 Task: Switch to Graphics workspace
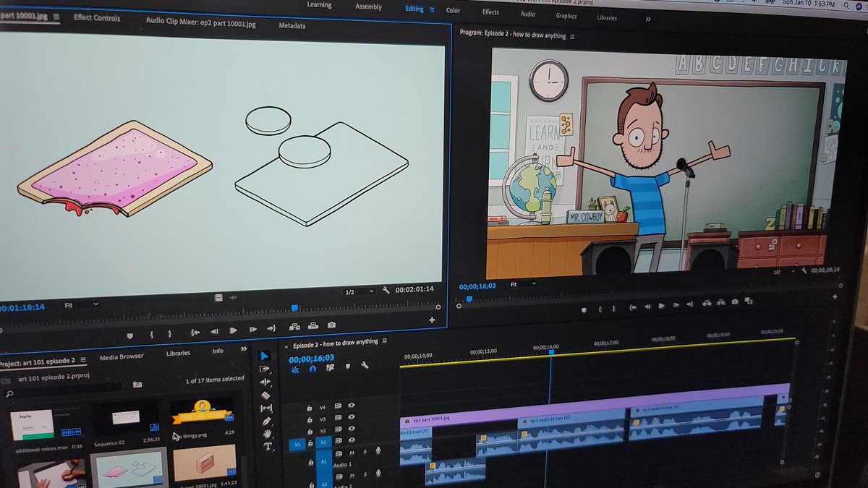coord(566,16)
